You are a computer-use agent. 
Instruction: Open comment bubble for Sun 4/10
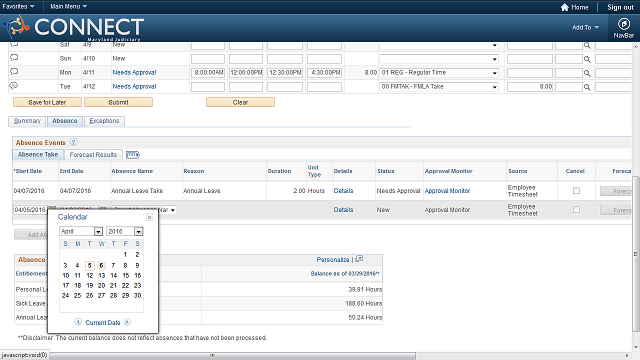(x=14, y=58)
